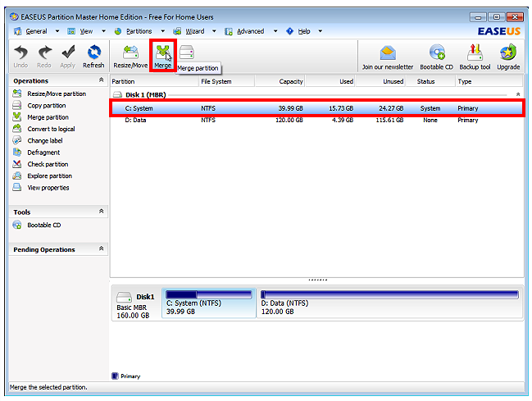This screenshot has width=532, height=401.
Task: Open the Help menu
Action: pyautogui.click(x=304, y=31)
